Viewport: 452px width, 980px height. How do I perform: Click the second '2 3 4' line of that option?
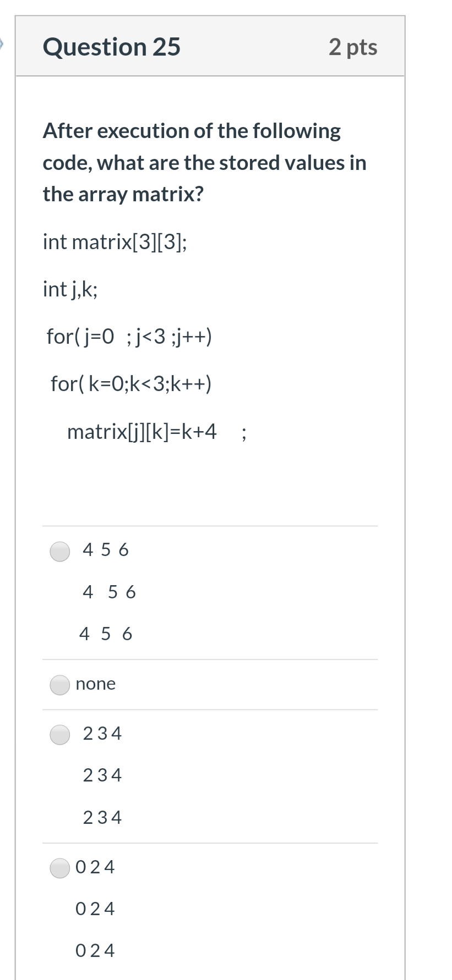pos(101,775)
